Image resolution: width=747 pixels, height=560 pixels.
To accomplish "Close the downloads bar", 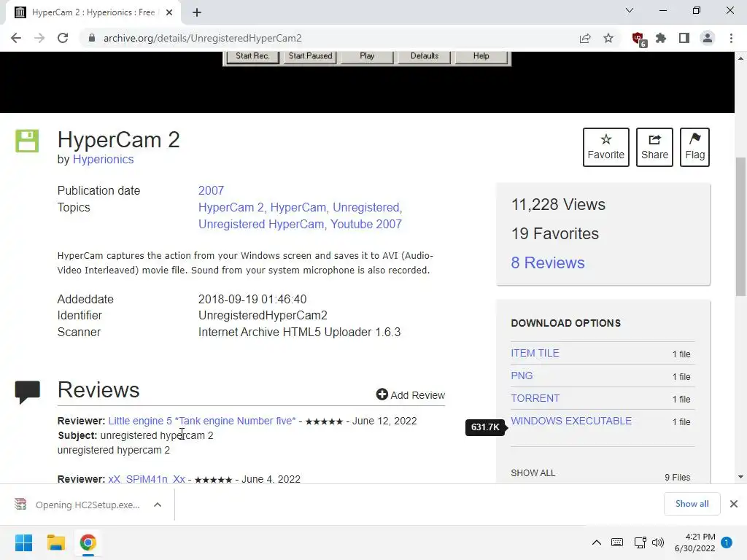I will pyautogui.click(x=734, y=504).
